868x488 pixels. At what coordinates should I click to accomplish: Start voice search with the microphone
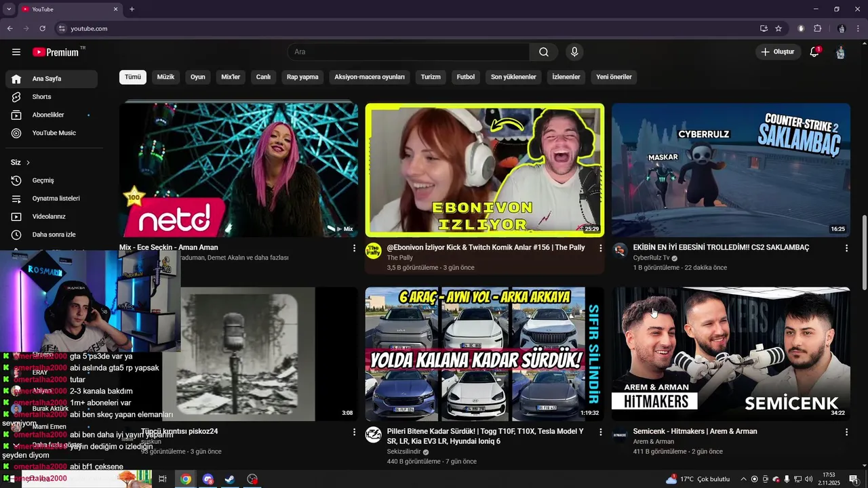[x=574, y=52]
